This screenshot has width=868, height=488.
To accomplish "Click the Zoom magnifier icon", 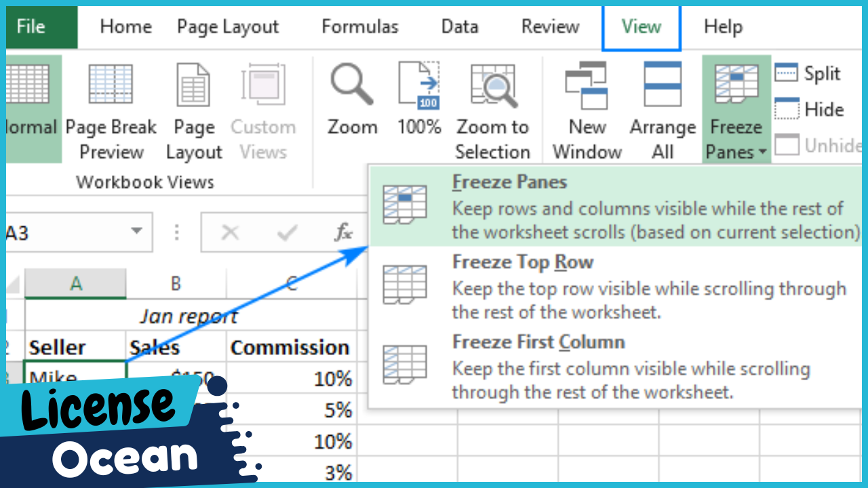I will click(x=352, y=85).
